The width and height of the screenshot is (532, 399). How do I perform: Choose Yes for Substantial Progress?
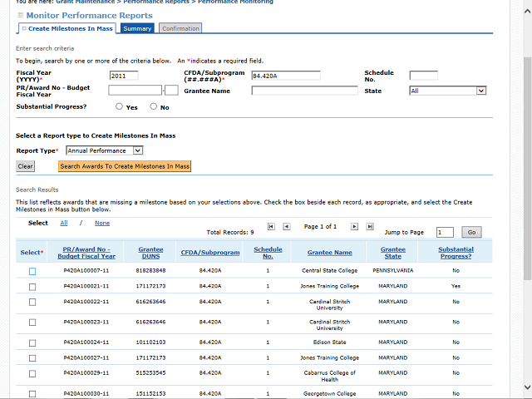pyautogui.click(x=120, y=106)
